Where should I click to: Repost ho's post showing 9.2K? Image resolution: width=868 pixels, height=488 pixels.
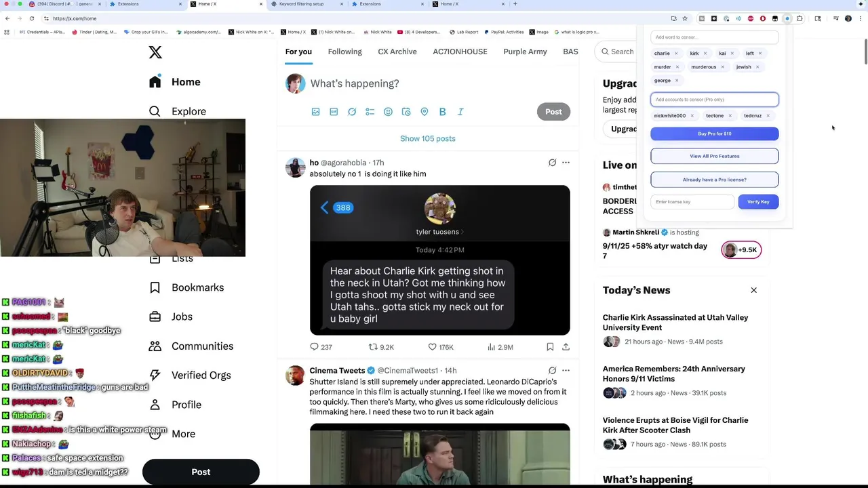(x=380, y=347)
